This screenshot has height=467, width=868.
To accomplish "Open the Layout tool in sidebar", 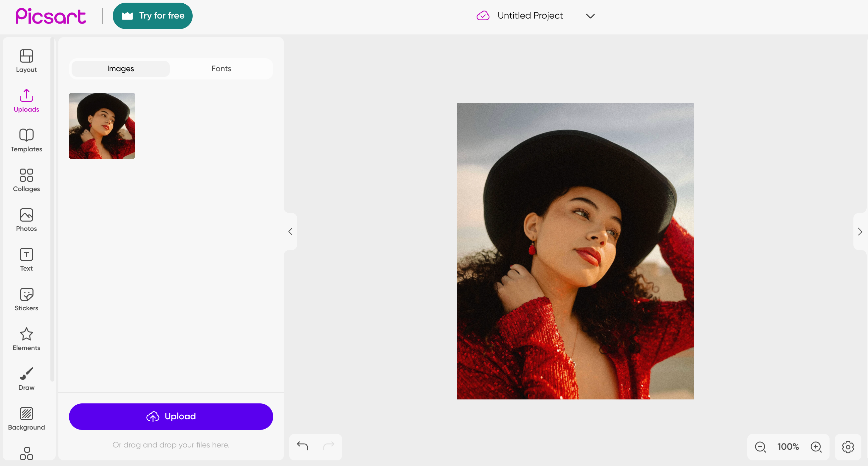I will 26,61.
